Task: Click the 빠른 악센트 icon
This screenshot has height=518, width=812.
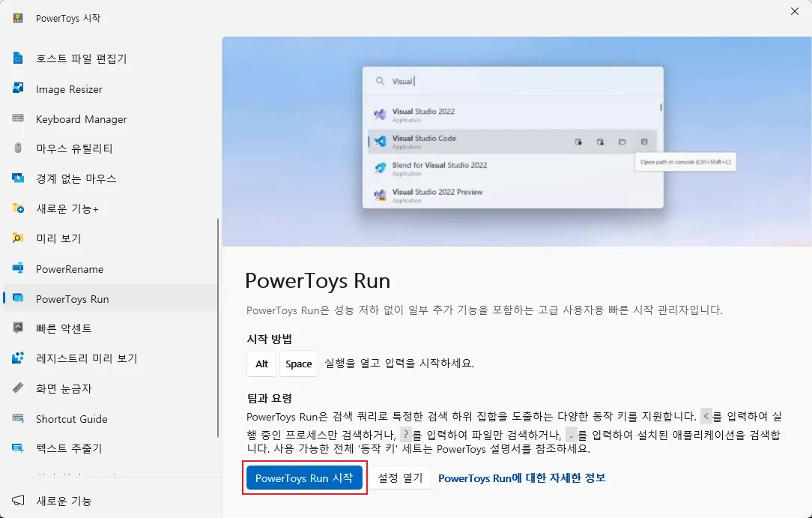Action: (x=18, y=328)
